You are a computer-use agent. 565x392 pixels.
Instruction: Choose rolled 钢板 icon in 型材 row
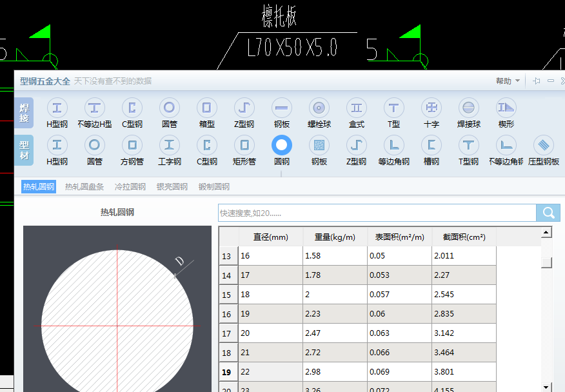(x=319, y=145)
